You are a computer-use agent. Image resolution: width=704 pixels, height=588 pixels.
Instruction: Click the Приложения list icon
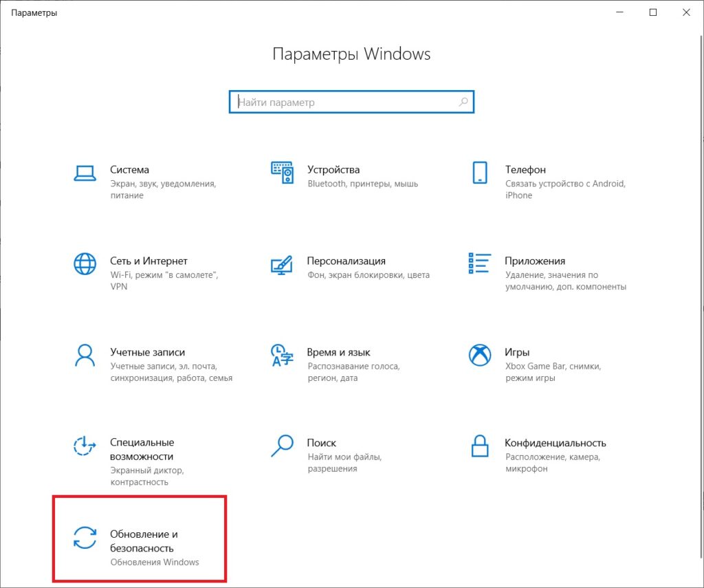[x=479, y=263]
